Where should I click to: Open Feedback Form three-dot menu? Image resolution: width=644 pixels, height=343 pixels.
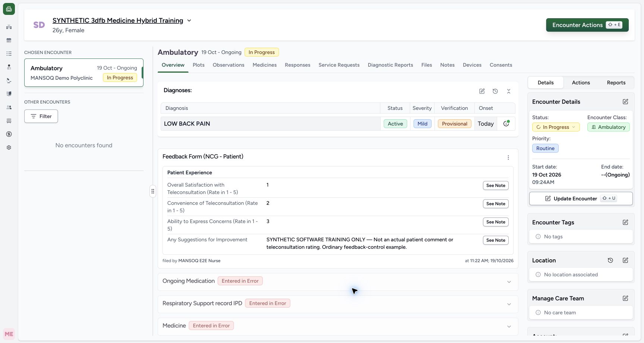click(x=508, y=158)
